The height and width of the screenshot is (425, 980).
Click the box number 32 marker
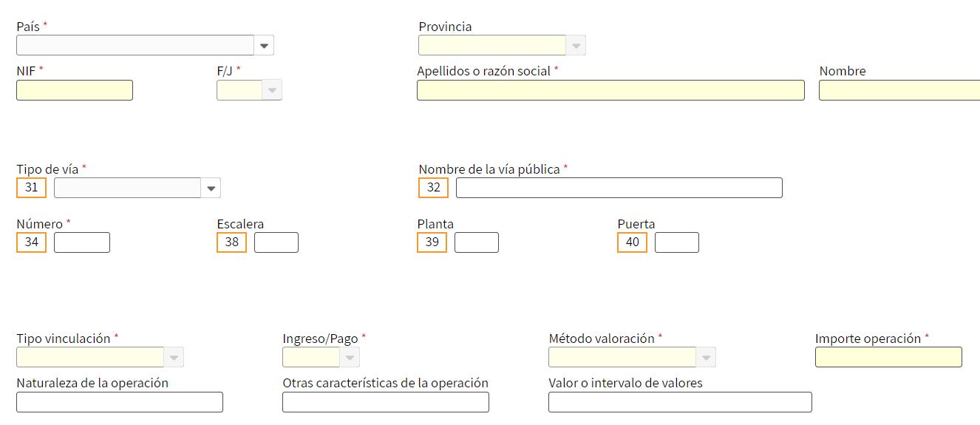pyautogui.click(x=433, y=188)
